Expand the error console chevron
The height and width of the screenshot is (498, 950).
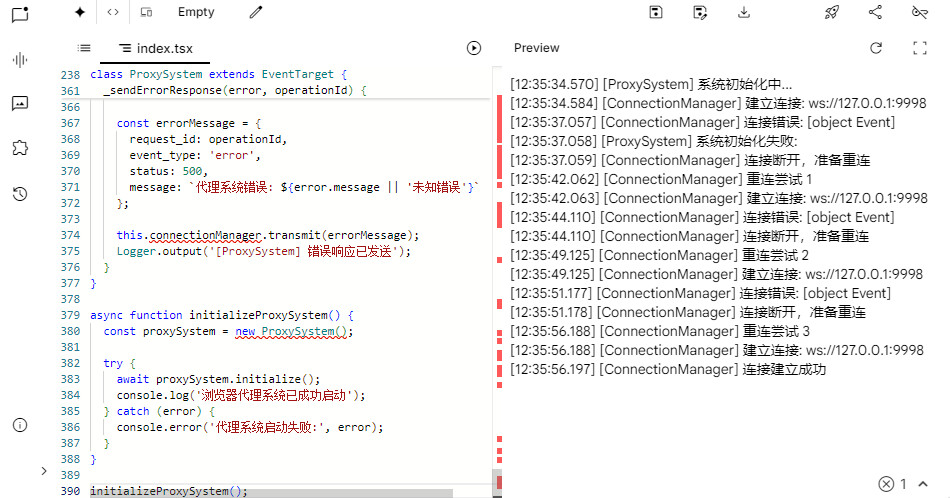point(921,484)
